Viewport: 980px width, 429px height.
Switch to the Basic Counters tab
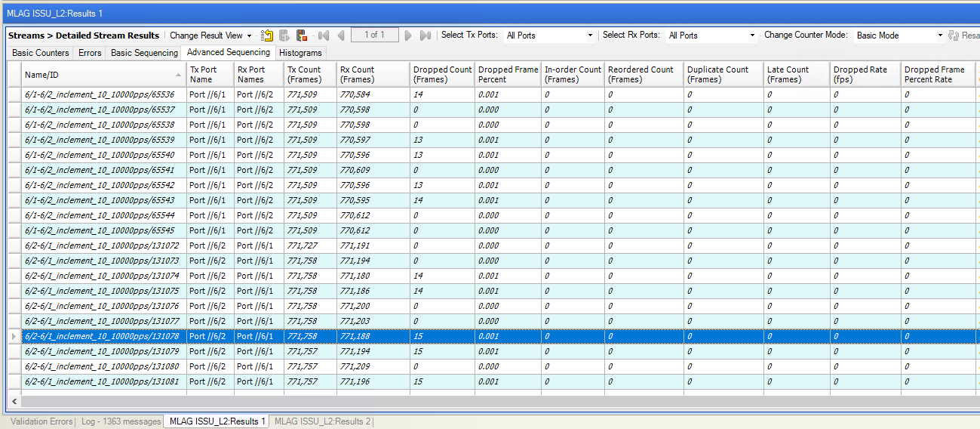click(41, 53)
